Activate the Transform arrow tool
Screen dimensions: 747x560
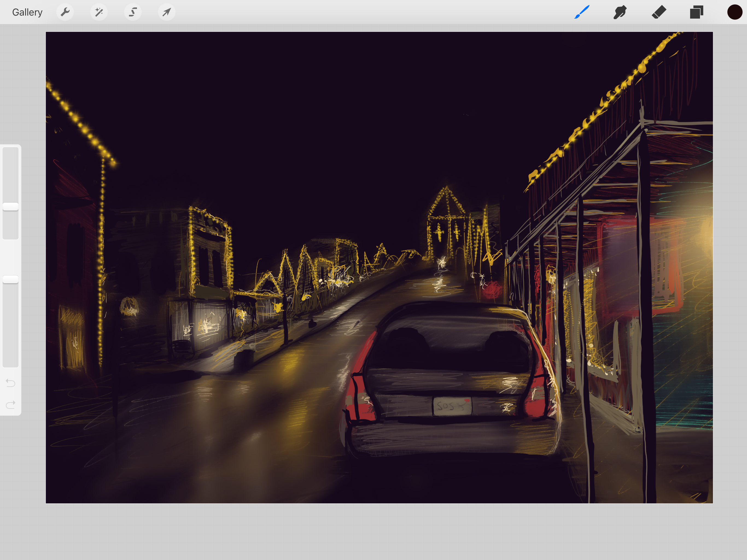click(167, 12)
